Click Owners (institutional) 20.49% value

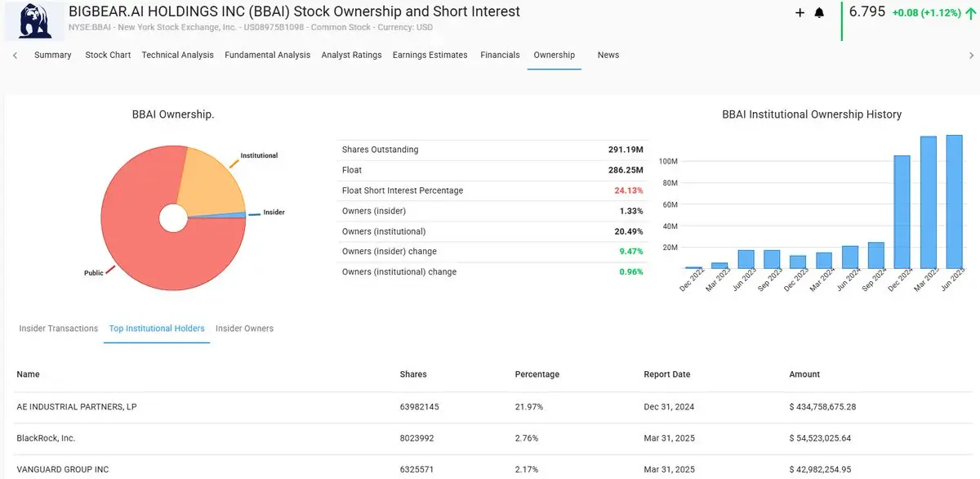[x=629, y=231]
